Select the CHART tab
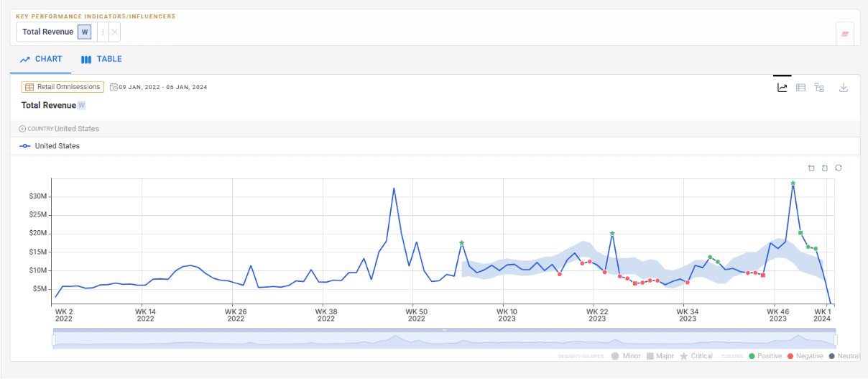The height and width of the screenshot is (379, 868). [x=41, y=60]
